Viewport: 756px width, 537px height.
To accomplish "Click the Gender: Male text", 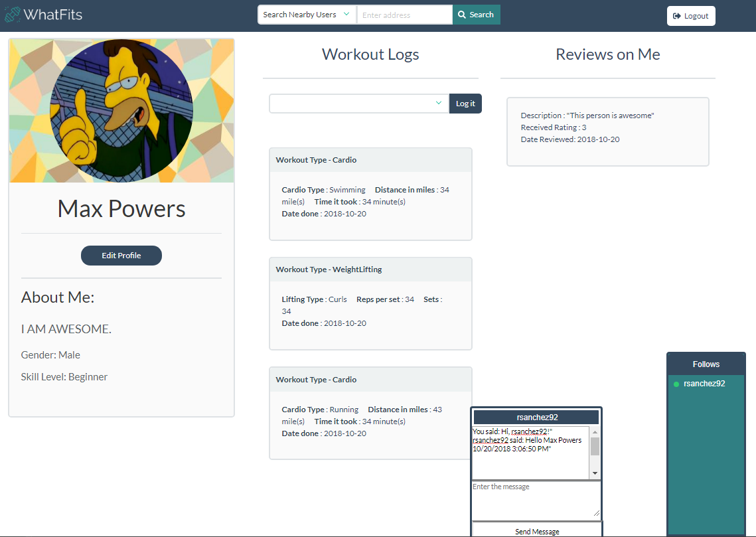I will [50, 354].
